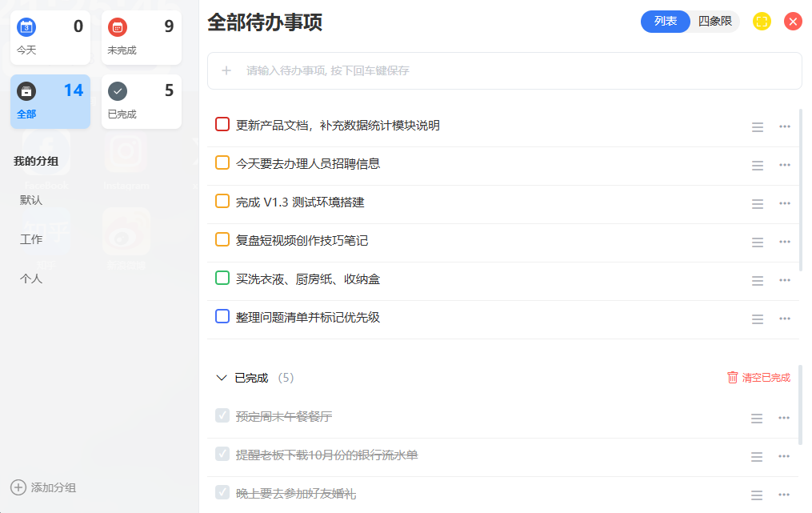The height and width of the screenshot is (513, 812).
Task: Uncheck the completed 预定周末午餐餐厅 task
Action: tap(222, 415)
